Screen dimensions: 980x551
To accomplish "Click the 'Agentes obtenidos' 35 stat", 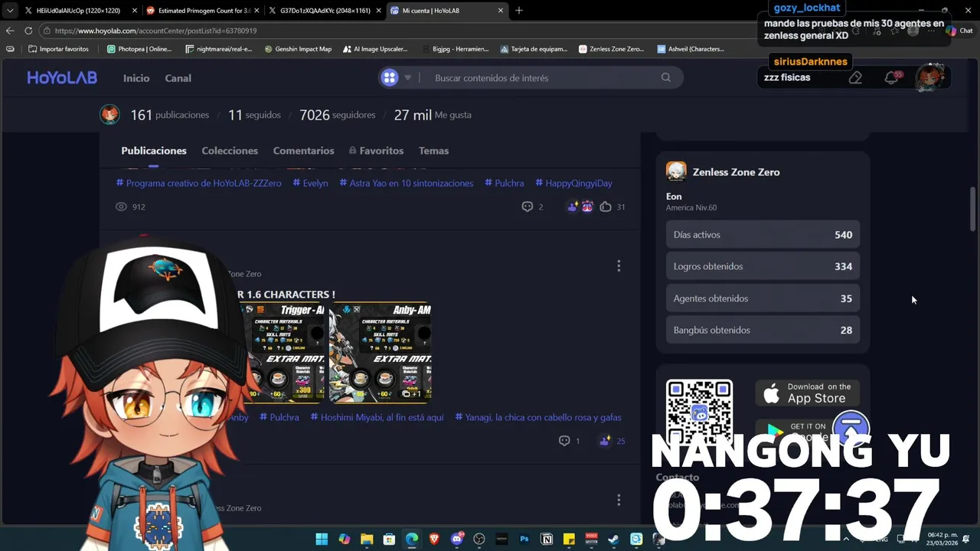I will click(763, 298).
